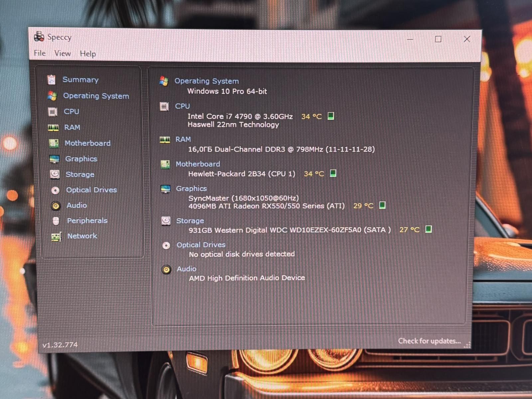Viewport: 532px width, 399px height.
Task: Click the CPU chip icon in sidebar
Action: 53,112
